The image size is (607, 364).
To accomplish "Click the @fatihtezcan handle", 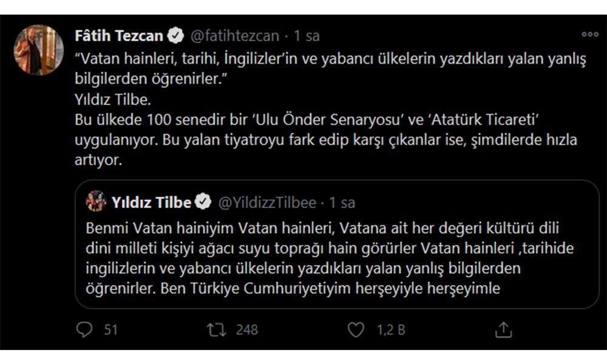I will click(235, 36).
